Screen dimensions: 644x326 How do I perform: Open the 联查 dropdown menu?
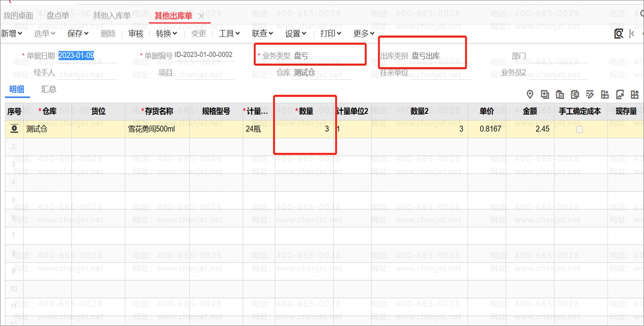click(263, 33)
